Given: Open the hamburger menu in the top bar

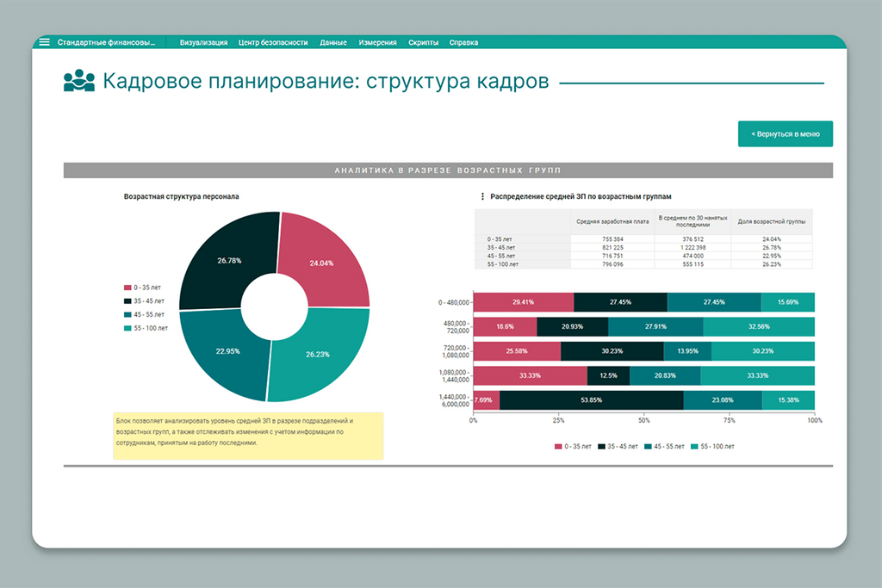Looking at the screenshot, I should pyautogui.click(x=44, y=42).
